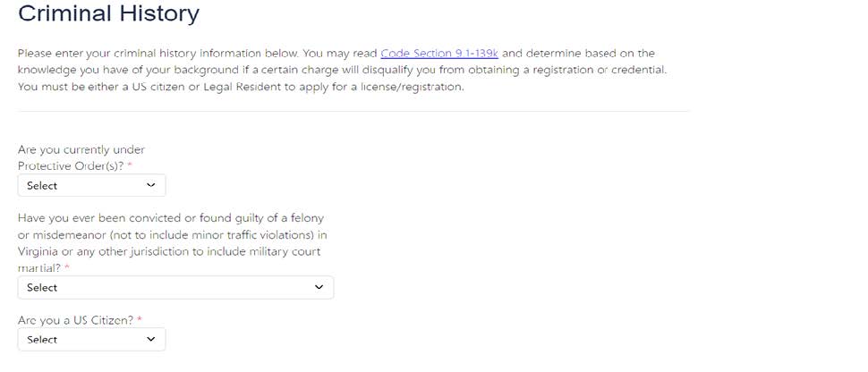
Task: Click the 'Select' placeholder under Protective Order(s)
Action: click(x=42, y=186)
